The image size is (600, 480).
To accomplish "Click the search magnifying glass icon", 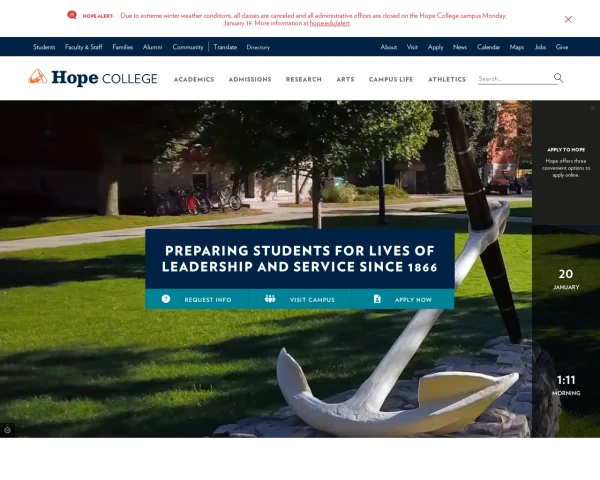I will point(558,78).
